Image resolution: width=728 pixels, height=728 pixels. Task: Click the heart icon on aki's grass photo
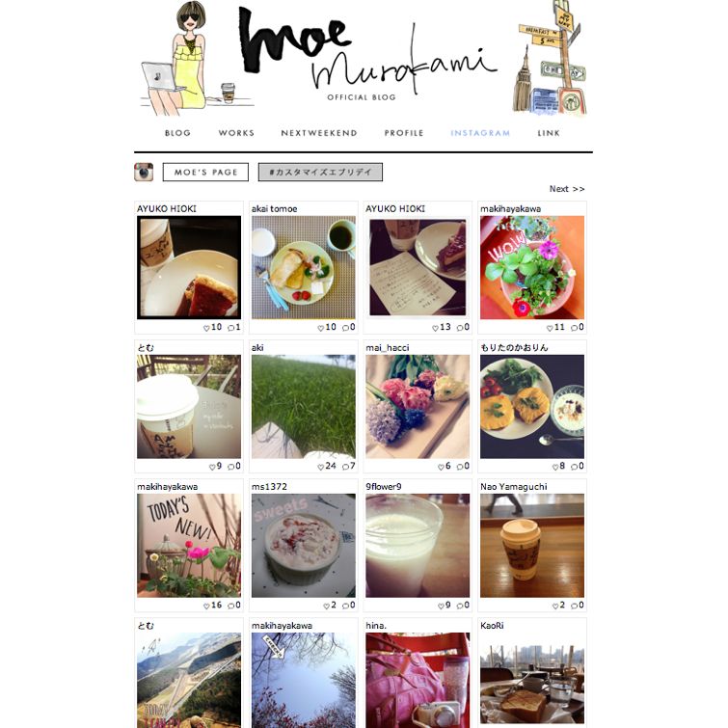coord(320,467)
